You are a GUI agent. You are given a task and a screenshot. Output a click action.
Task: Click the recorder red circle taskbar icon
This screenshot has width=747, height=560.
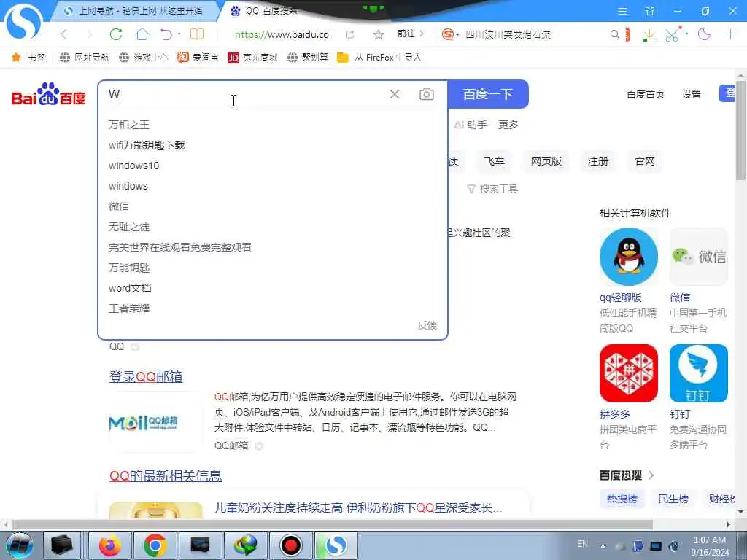point(290,545)
